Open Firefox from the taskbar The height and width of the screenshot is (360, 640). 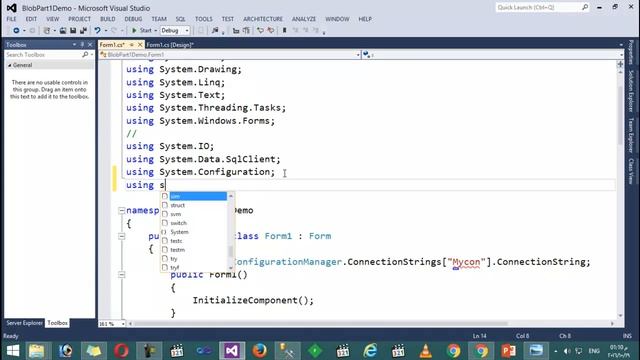tap(259, 351)
